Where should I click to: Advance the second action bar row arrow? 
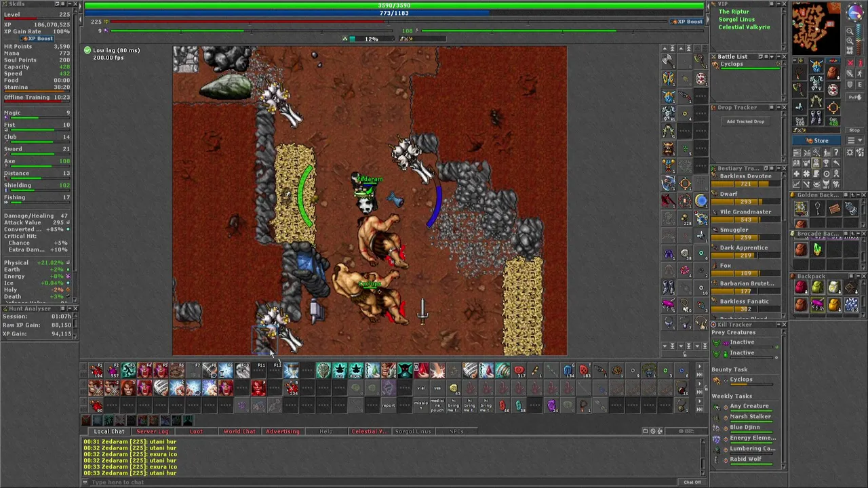point(700,383)
